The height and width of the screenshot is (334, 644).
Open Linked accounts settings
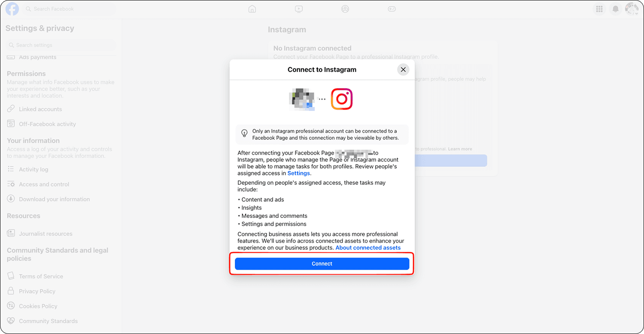pos(40,109)
